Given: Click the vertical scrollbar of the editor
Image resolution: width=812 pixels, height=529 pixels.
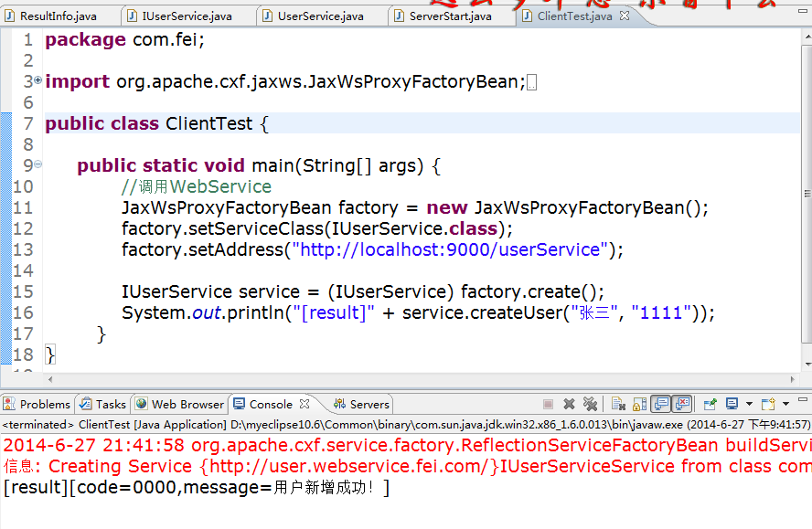Looking at the screenshot, I should point(807,194).
